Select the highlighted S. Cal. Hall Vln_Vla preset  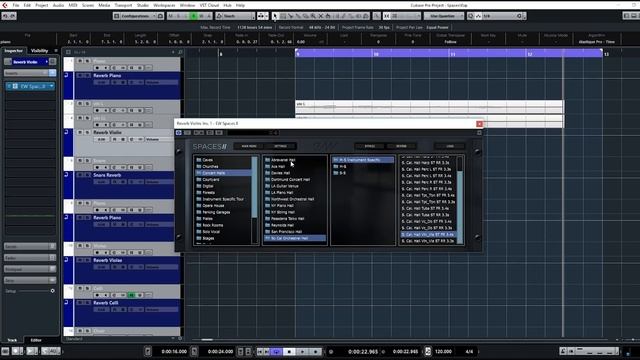tap(428, 235)
